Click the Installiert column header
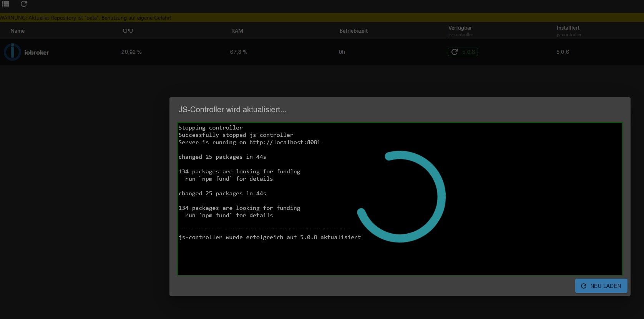The image size is (644, 319). pos(568,28)
